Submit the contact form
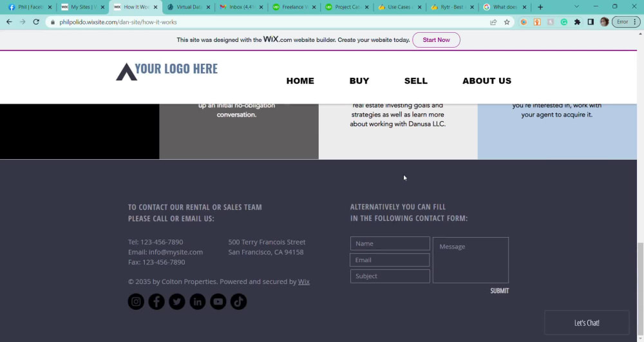This screenshot has width=644, height=342. pyautogui.click(x=500, y=290)
